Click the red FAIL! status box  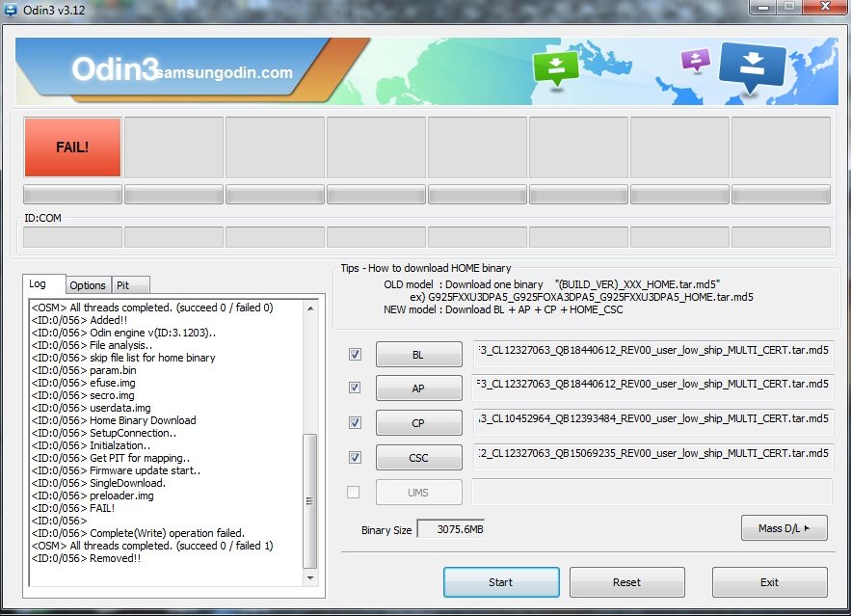[x=72, y=147]
